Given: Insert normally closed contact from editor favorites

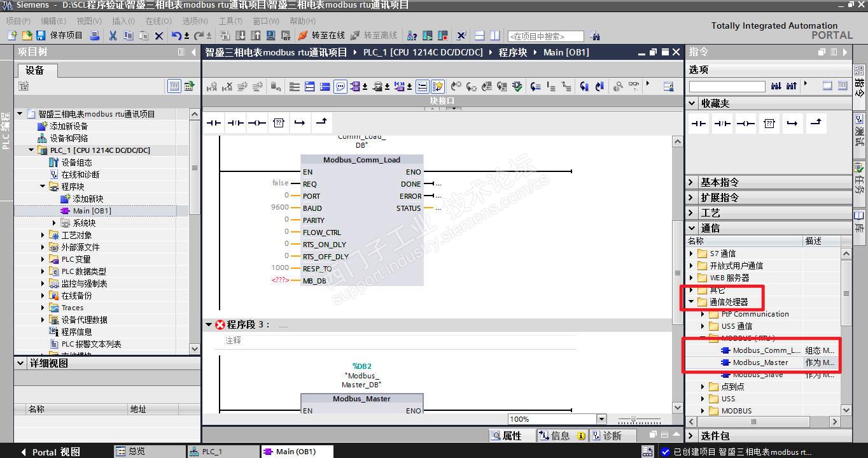Looking at the screenshot, I should pyautogui.click(x=235, y=123).
